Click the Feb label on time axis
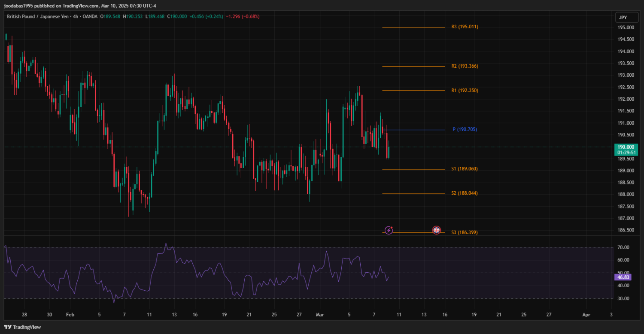 [x=70, y=315]
